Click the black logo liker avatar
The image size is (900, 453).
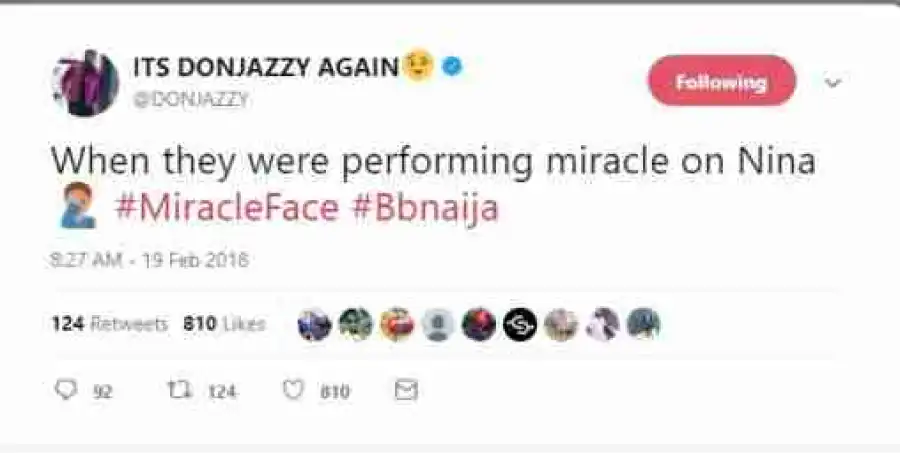[520, 324]
